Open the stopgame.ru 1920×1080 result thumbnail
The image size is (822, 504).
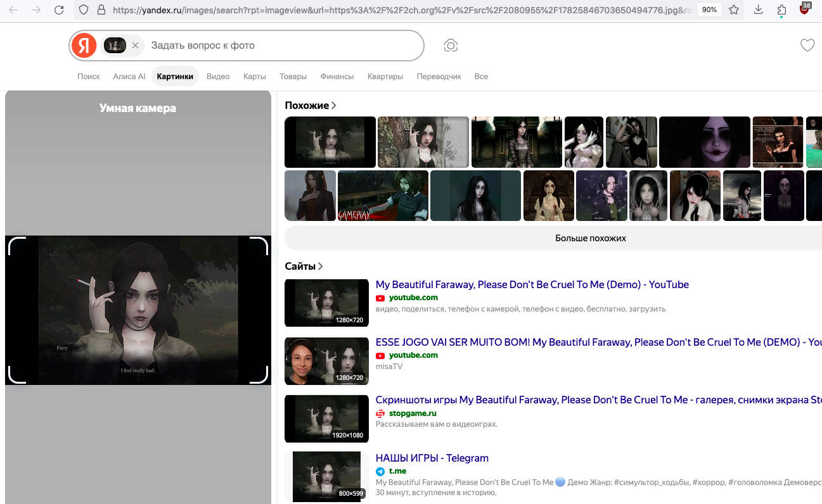coord(327,419)
